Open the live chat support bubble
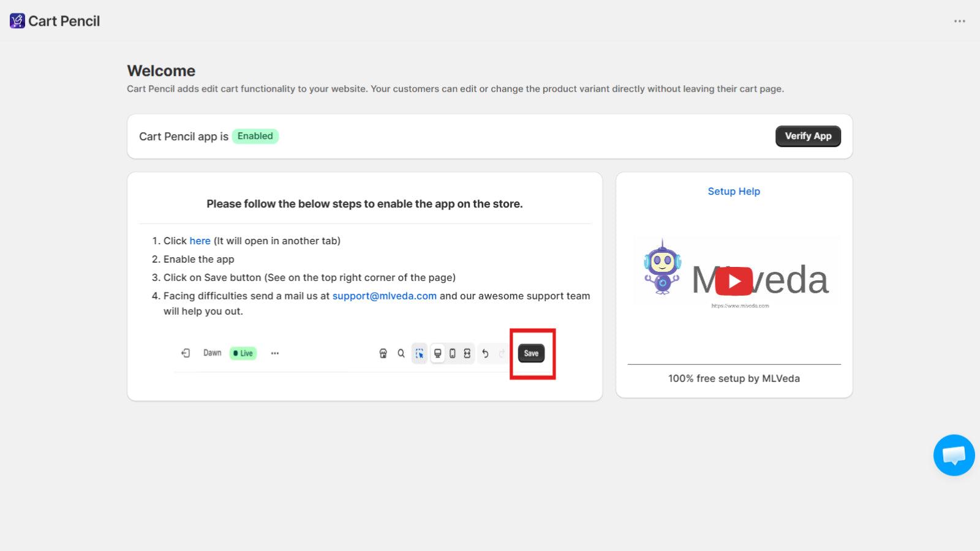The height and width of the screenshot is (551, 980). [x=954, y=455]
